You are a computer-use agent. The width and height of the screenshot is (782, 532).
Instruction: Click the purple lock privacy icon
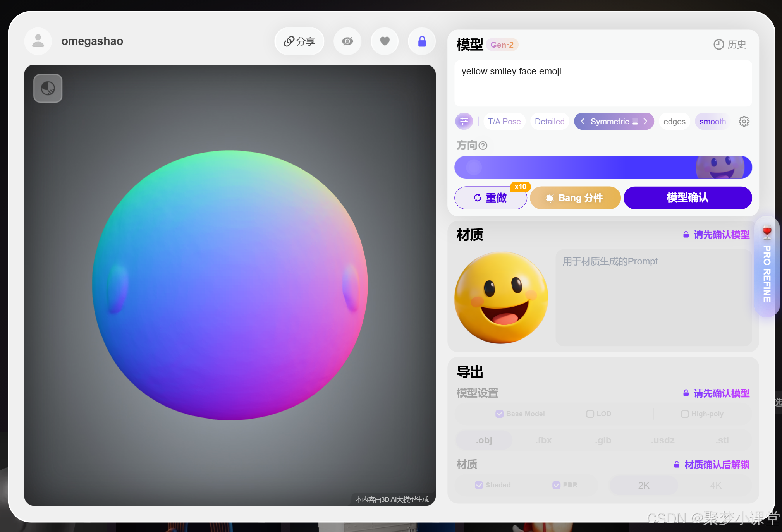[x=422, y=41]
